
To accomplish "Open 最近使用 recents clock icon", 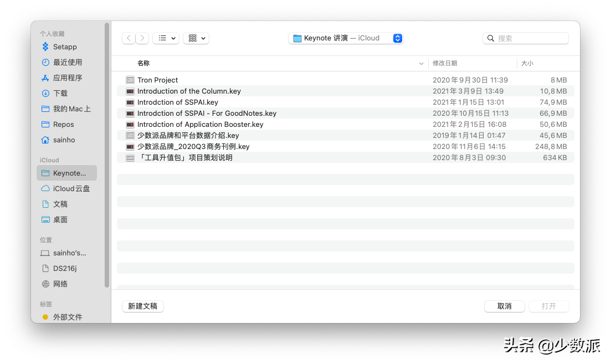I will [45, 63].
